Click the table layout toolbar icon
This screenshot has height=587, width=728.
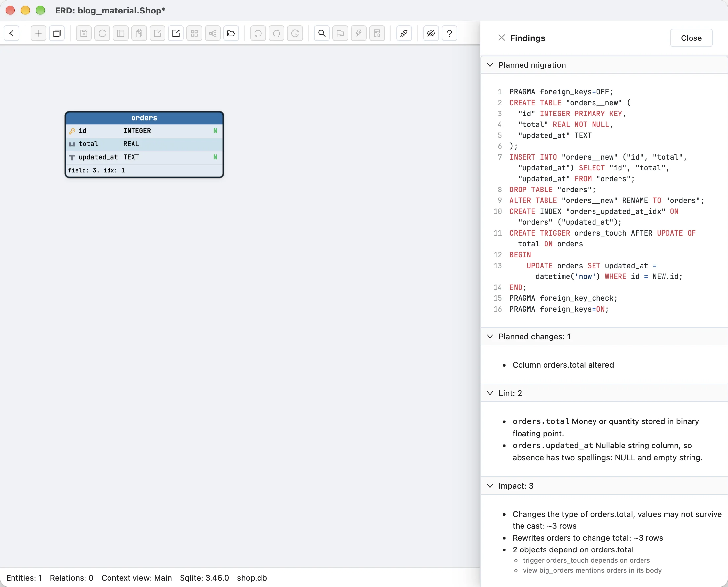pos(121,33)
